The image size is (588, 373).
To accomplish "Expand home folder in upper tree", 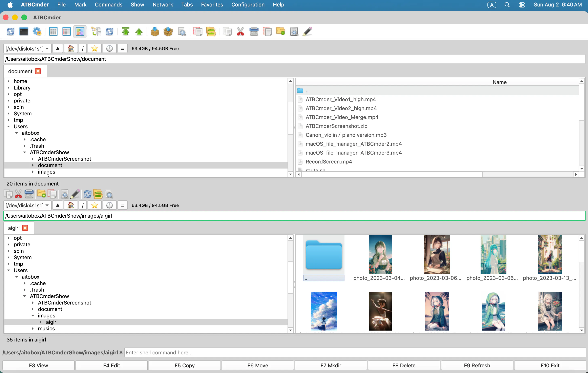I will click(x=8, y=81).
